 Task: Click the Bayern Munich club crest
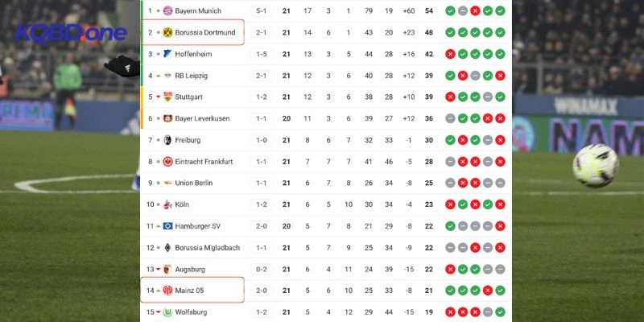point(167,10)
